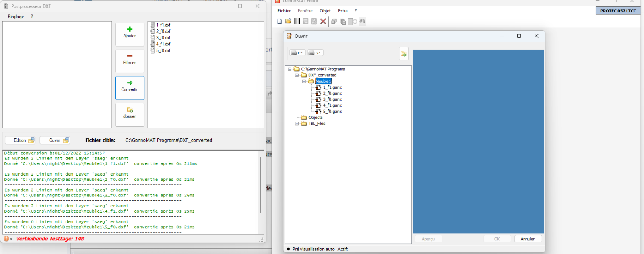Select the TBL_Files folder in the tree
The image size is (644, 254).
316,124
